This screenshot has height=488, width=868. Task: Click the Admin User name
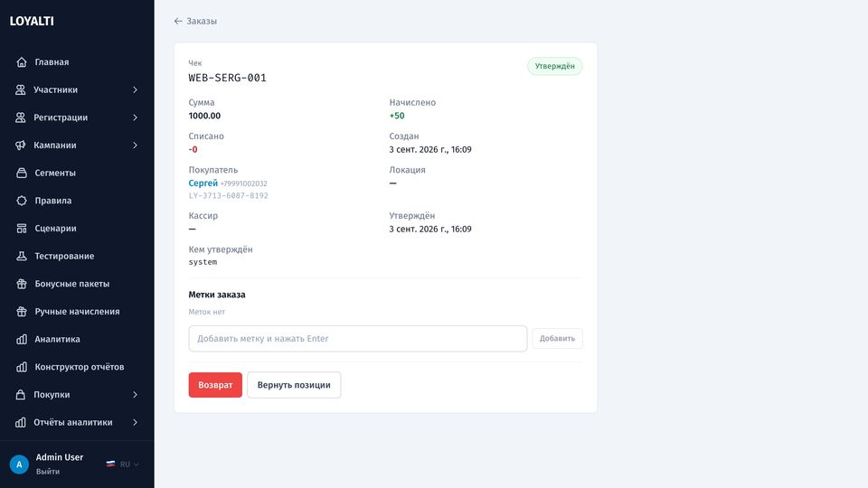[x=60, y=457]
